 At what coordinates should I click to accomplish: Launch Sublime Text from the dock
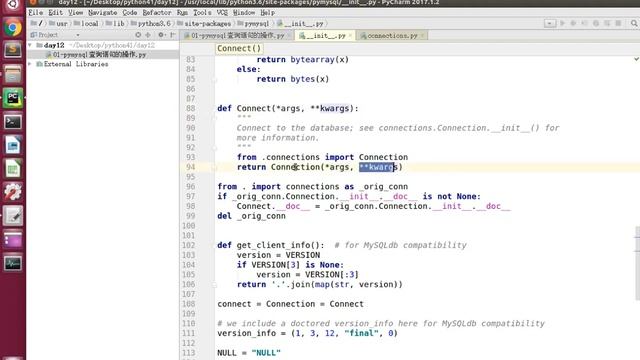[13, 50]
